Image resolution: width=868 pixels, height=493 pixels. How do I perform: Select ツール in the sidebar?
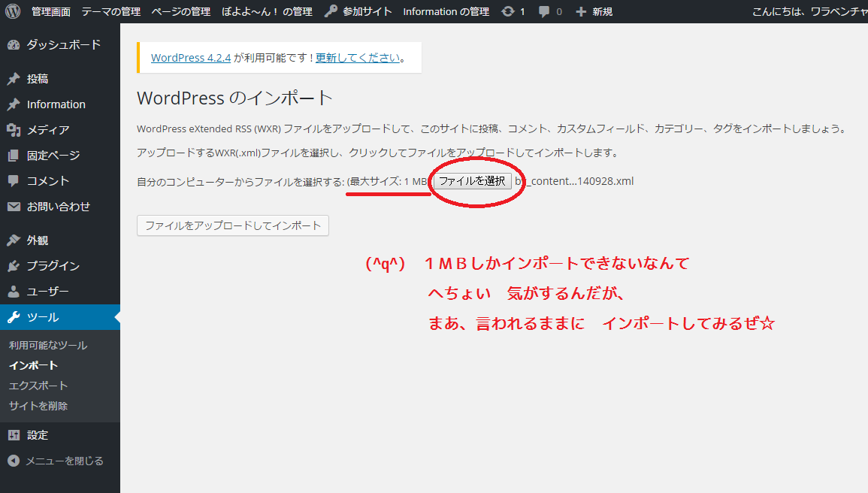pyautogui.click(x=43, y=317)
